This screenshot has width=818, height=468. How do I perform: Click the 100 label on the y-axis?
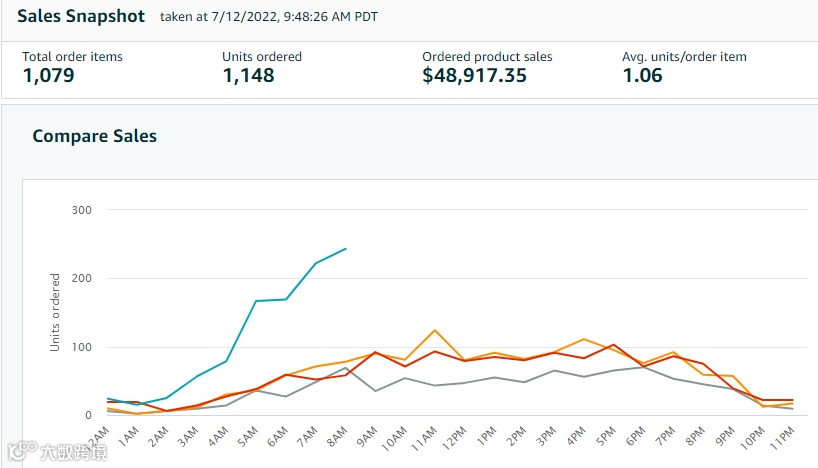pos(81,348)
